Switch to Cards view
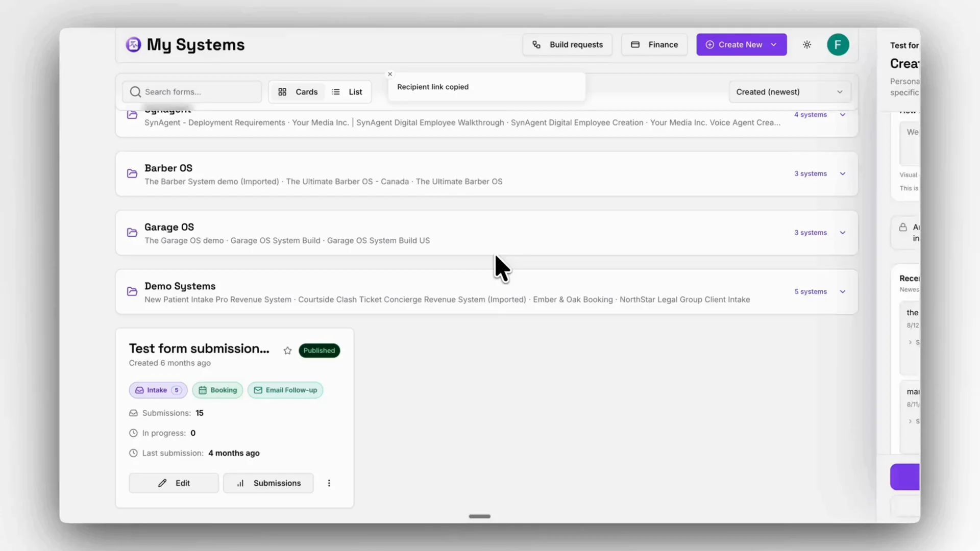 click(298, 92)
